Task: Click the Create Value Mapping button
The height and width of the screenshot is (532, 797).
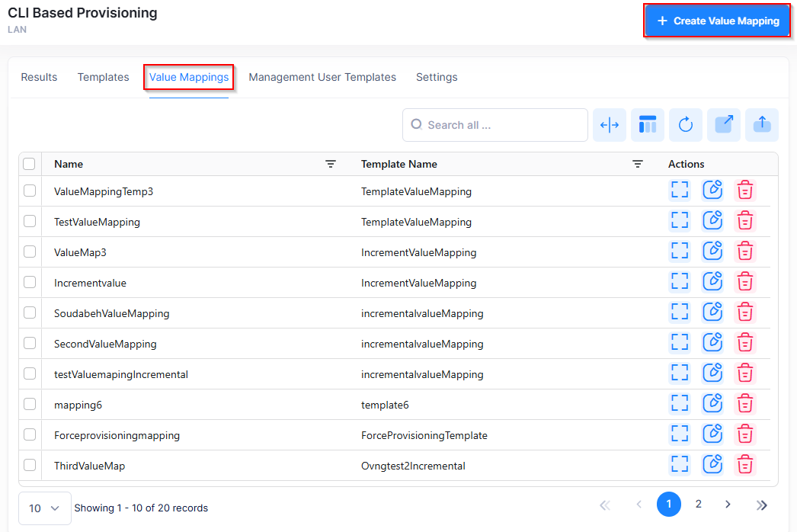Action: (716, 21)
